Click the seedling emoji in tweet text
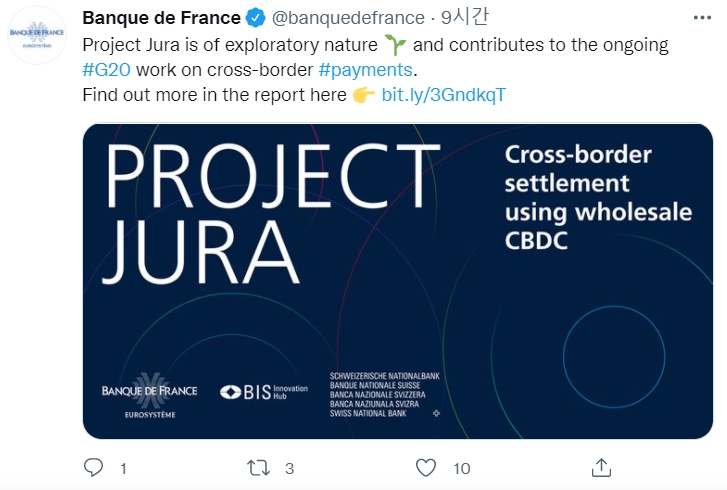This screenshot has height=490, width=727. pyautogui.click(x=395, y=45)
